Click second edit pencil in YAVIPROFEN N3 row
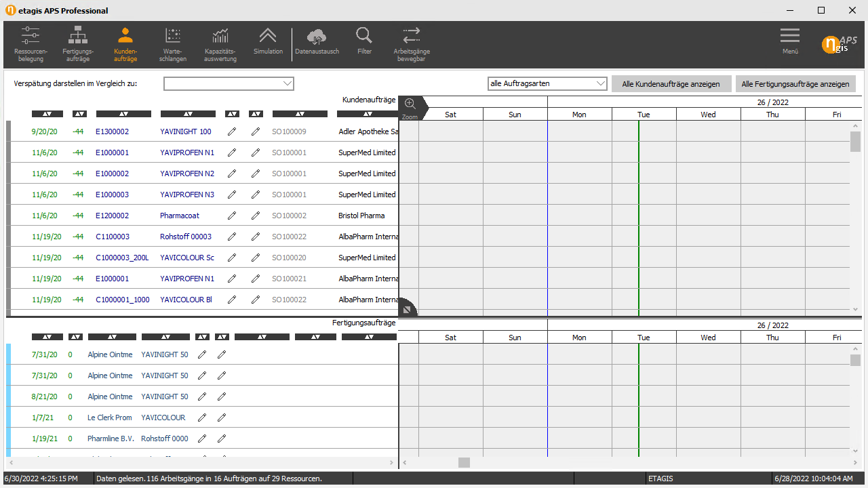Image resolution: width=868 pixels, height=488 pixels. [x=256, y=195]
